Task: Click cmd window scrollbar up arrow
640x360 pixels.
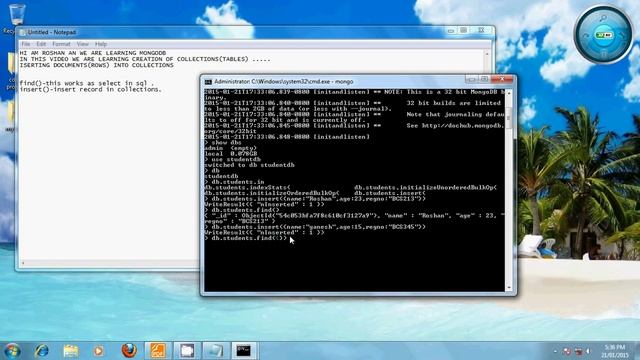Action: (509, 93)
